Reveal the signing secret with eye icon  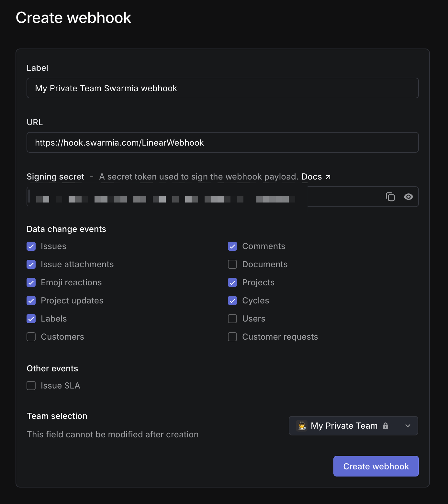[x=408, y=197]
